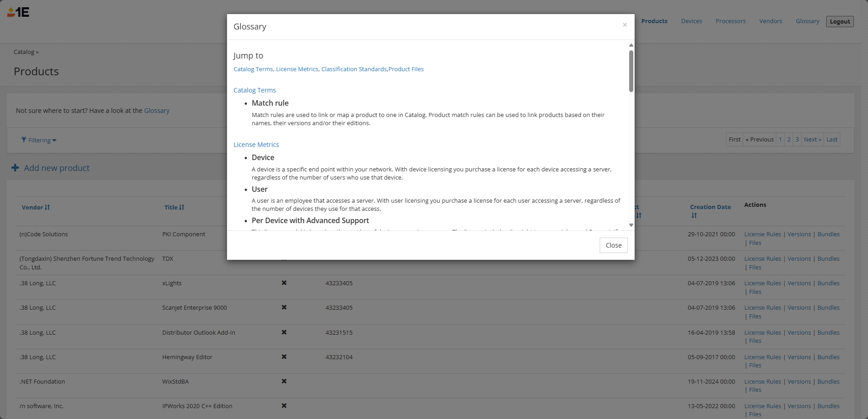The height and width of the screenshot is (419, 868).
Task: Click the Logout button
Action: click(x=839, y=22)
